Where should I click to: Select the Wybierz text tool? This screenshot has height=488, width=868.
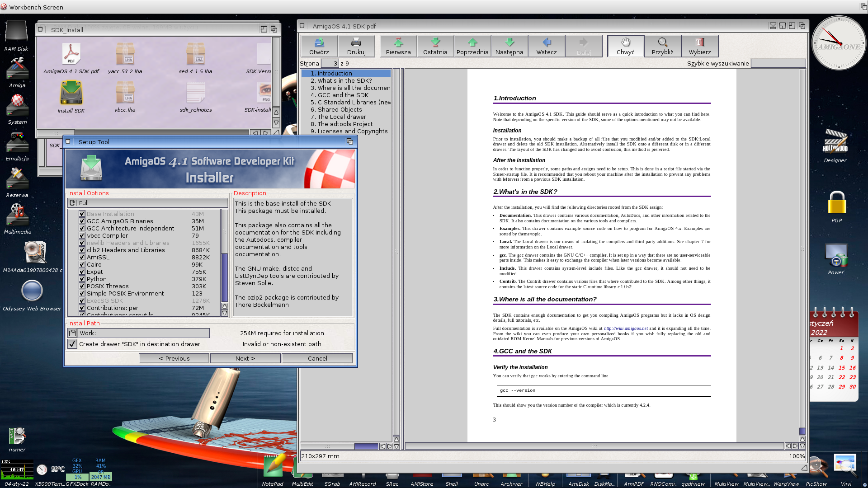point(700,46)
